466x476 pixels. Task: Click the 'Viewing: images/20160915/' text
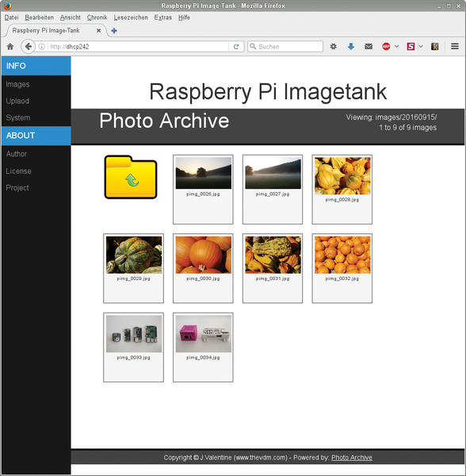click(392, 117)
